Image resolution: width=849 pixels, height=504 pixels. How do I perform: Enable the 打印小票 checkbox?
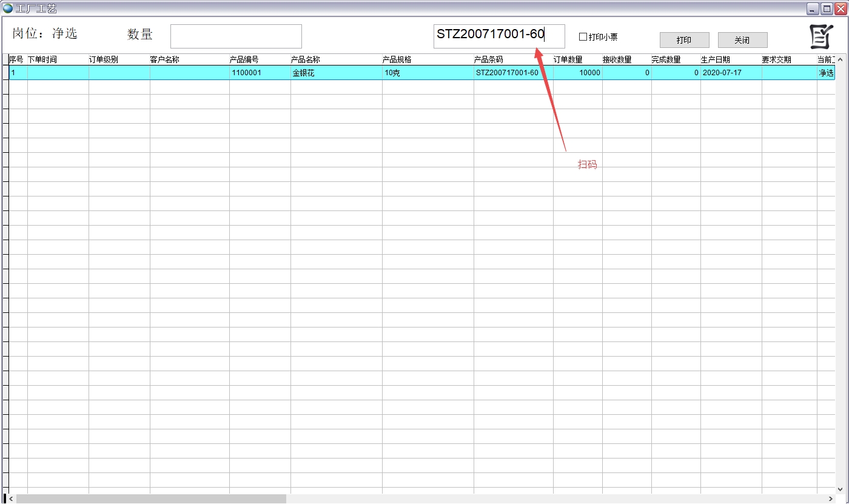tap(583, 37)
